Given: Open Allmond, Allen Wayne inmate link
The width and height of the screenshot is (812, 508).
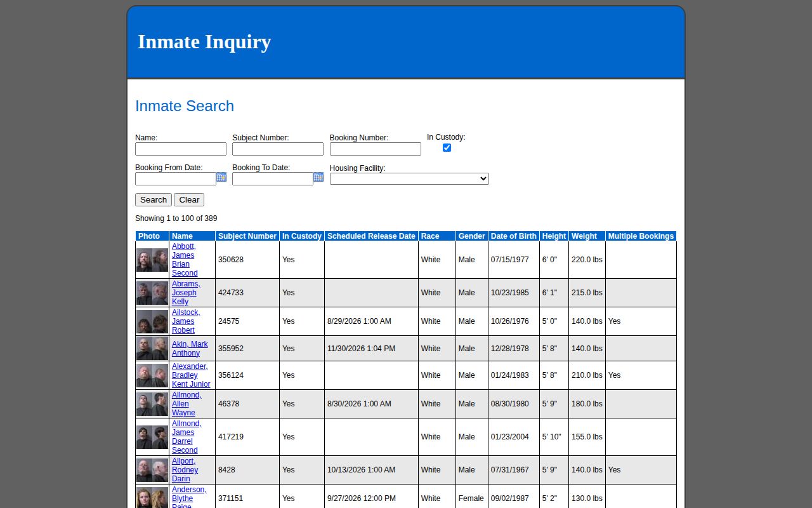Looking at the screenshot, I should click(x=187, y=404).
